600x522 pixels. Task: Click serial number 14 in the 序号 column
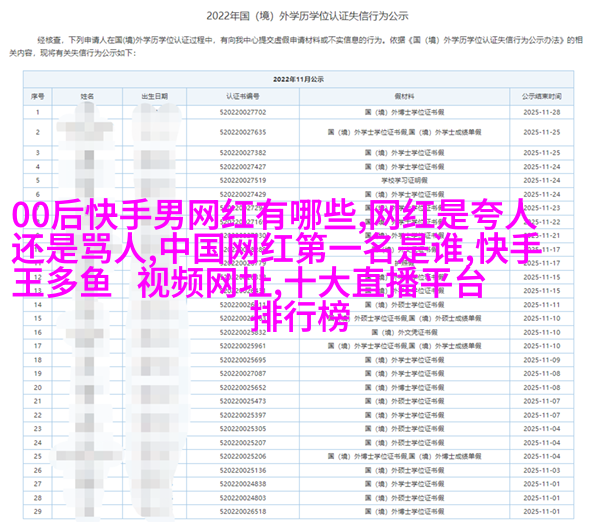(x=38, y=305)
